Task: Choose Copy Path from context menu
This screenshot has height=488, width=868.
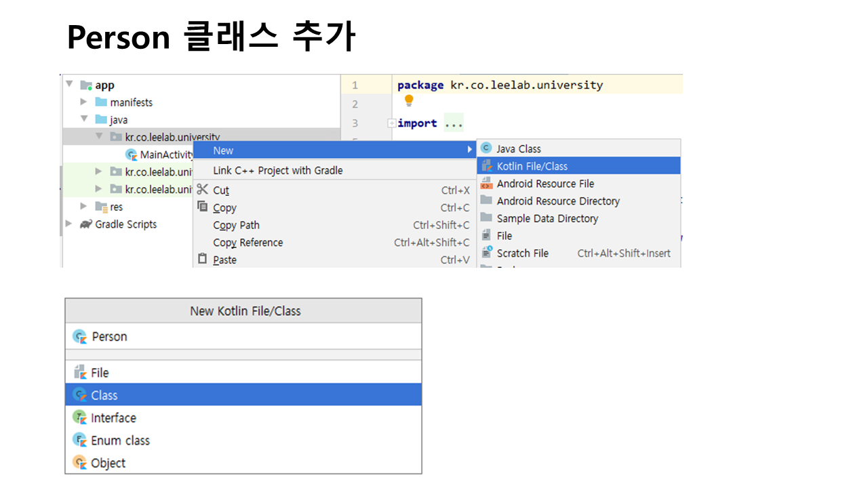Action: point(236,225)
